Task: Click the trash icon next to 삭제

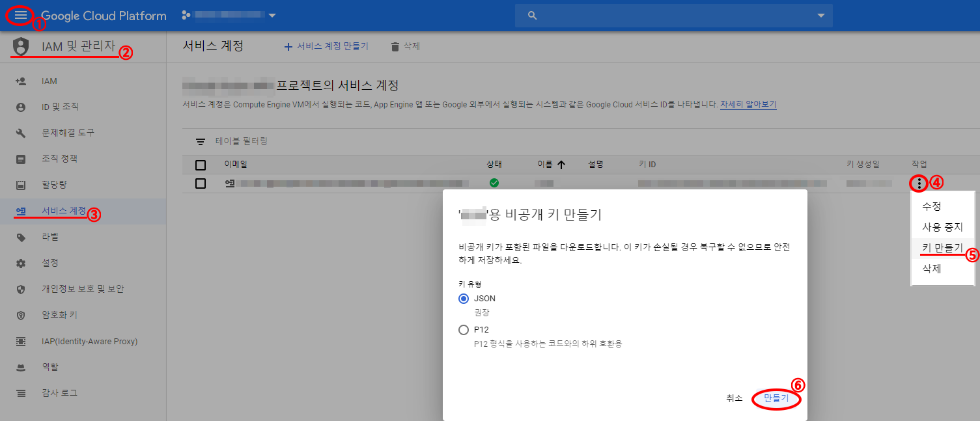Action: click(x=395, y=46)
